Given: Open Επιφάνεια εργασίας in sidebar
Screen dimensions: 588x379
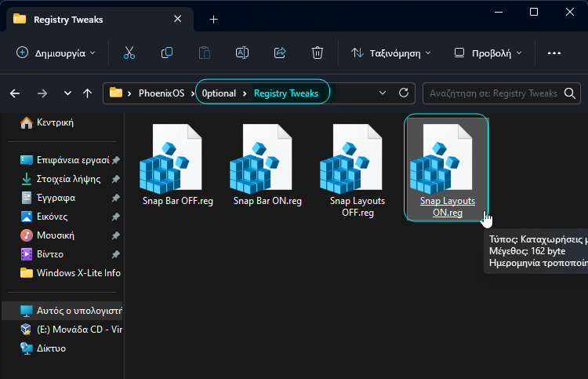Looking at the screenshot, I should [x=64, y=160].
